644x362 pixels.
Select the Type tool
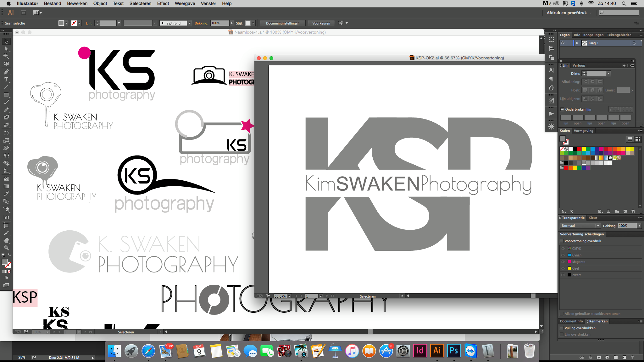click(x=6, y=79)
